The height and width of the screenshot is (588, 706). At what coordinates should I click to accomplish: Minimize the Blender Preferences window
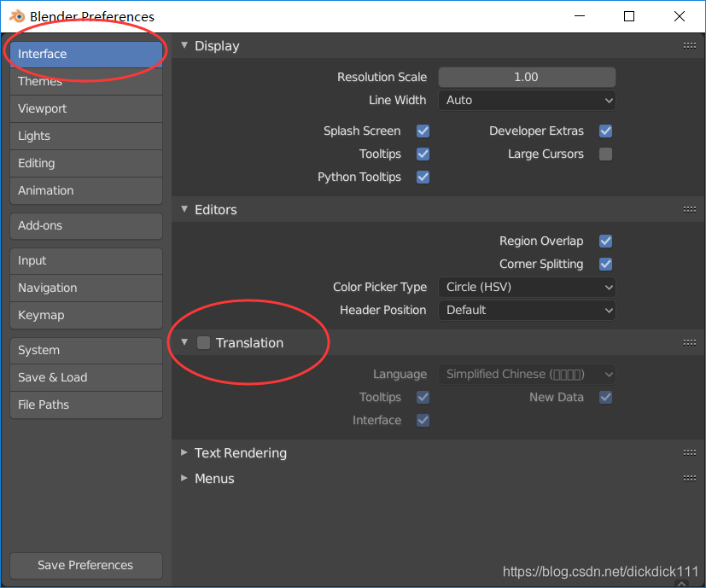[580, 16]
